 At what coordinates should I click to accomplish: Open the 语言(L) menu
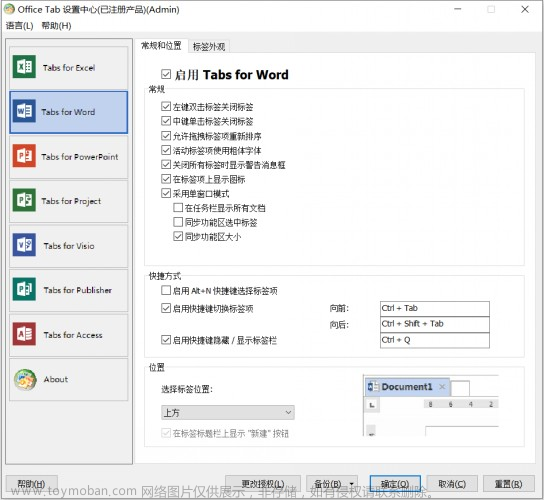(x=20, y=26)
